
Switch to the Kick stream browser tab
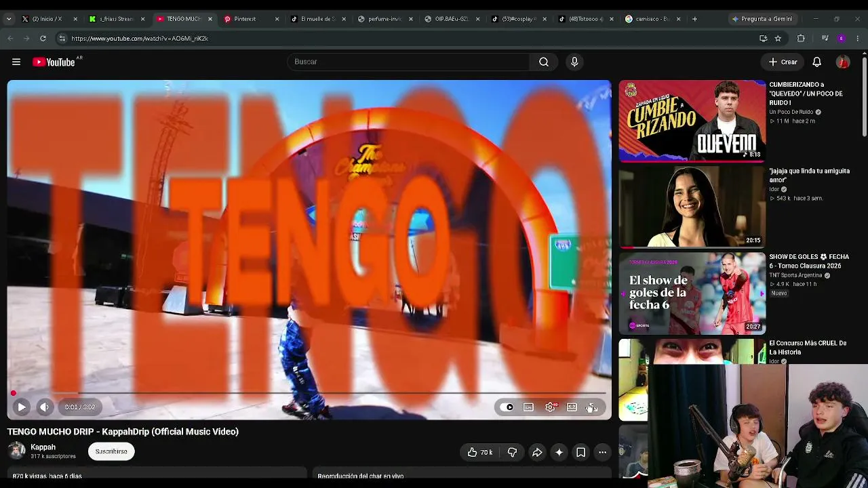[x=117, y=19]
